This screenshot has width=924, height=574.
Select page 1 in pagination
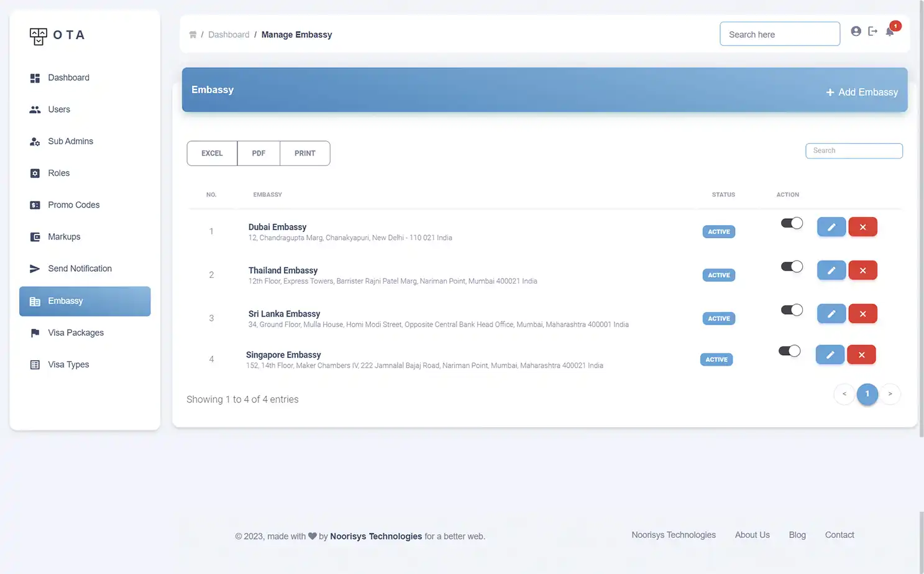tap(867, 394)
